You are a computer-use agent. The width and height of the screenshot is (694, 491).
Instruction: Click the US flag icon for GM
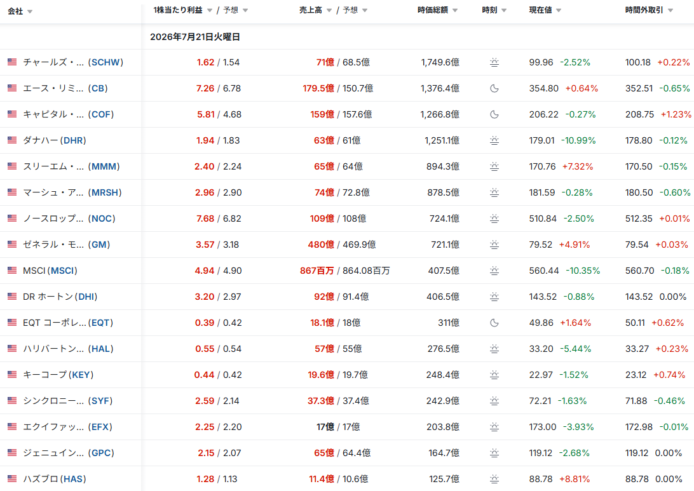[x=12, y=244]
